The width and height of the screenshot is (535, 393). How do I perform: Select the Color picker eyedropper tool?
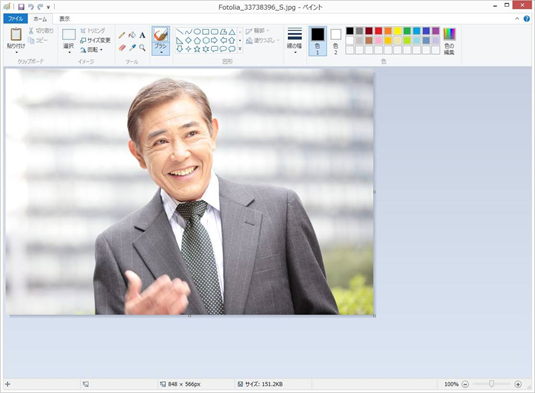click(132, 48)
